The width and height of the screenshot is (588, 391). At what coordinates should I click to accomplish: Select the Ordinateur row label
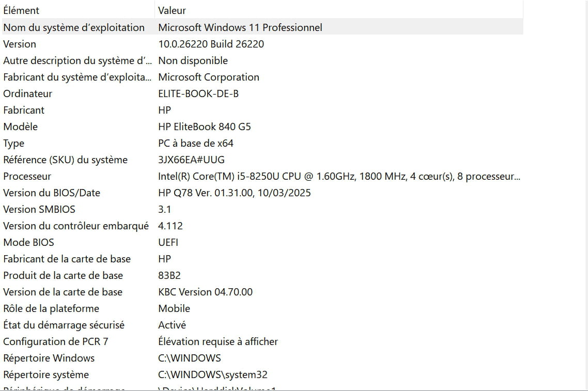click(x=27, y=93)
